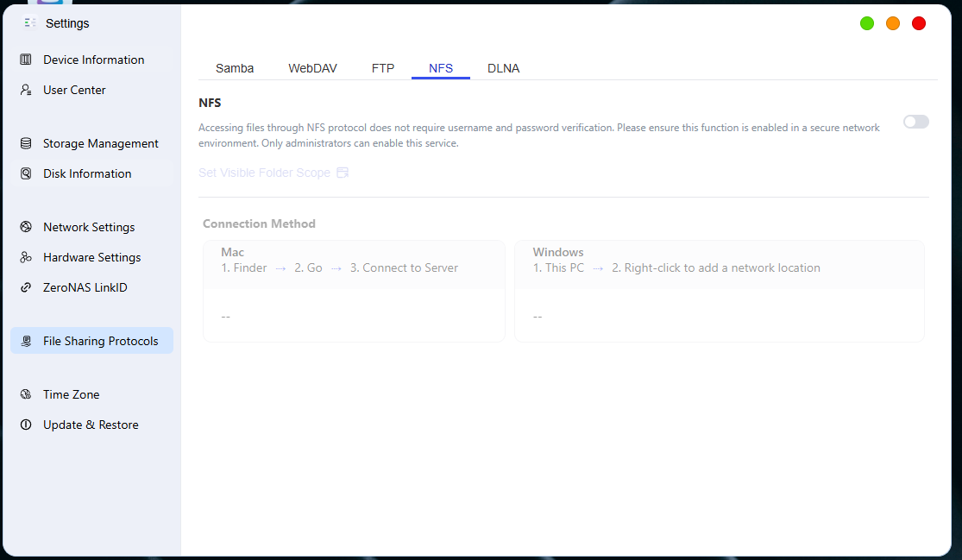Viewport: 962px width, 560px height.
Task: Enable the NFS service toggle
Action: click(x=916, y=122)
